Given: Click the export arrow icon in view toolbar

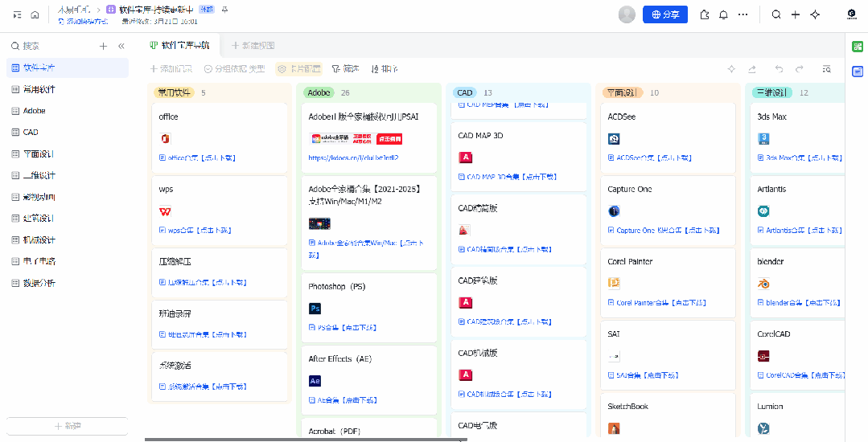Looking at the screenshot, I should (752, 69).
